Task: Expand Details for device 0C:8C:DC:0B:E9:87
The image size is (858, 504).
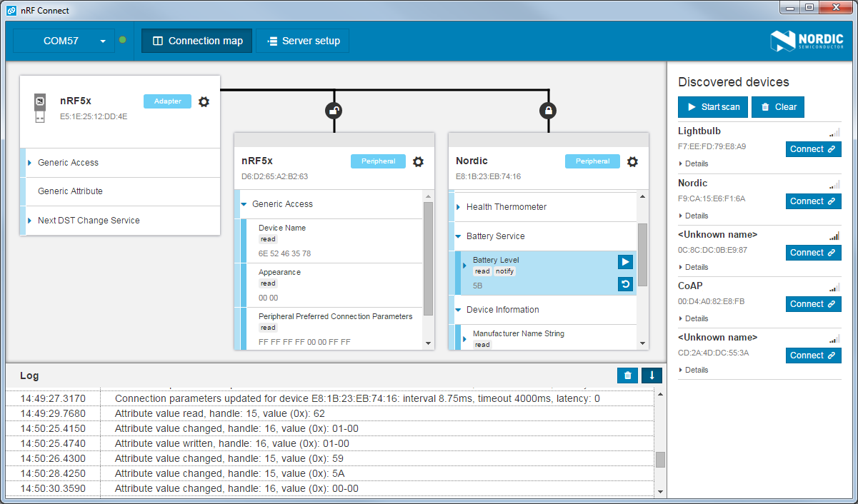Action: tap(694, 267)
